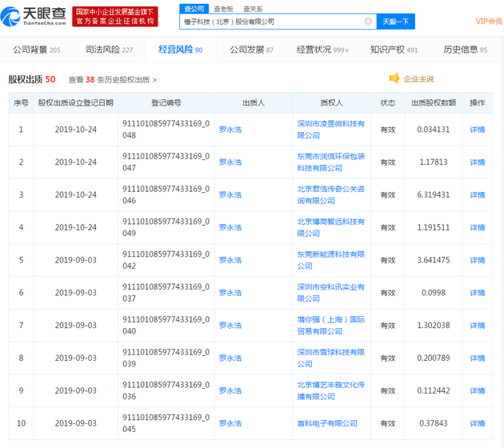Click the 天眼一下 search button

coord(395,22)
